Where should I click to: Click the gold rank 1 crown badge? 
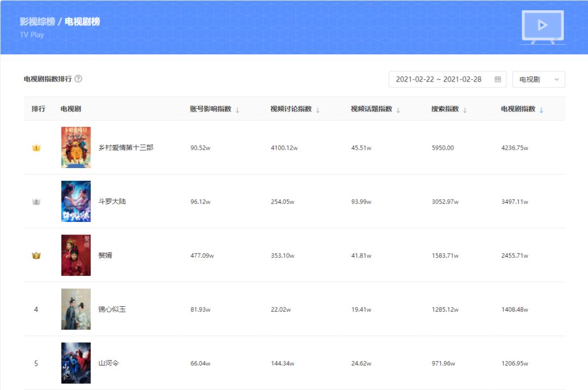pos(36,148)
